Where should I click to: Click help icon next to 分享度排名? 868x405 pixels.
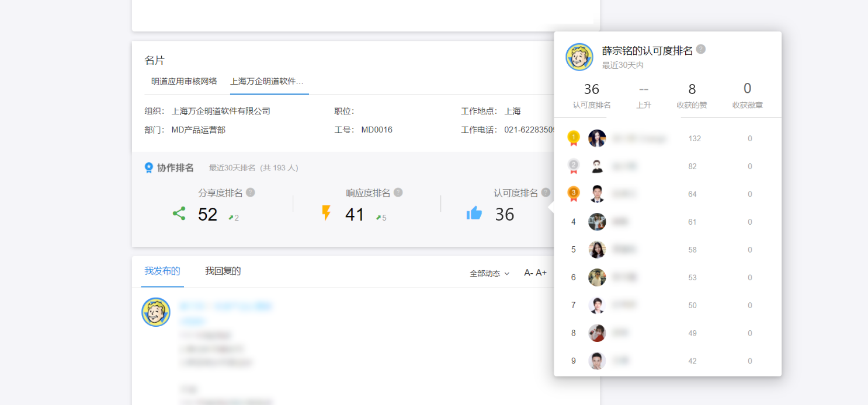[251, 193]
